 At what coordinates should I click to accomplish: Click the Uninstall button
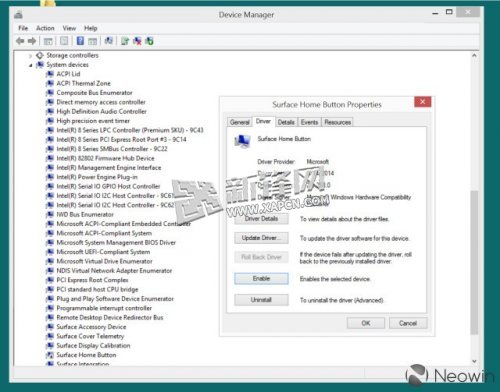(x=261, y=300)
